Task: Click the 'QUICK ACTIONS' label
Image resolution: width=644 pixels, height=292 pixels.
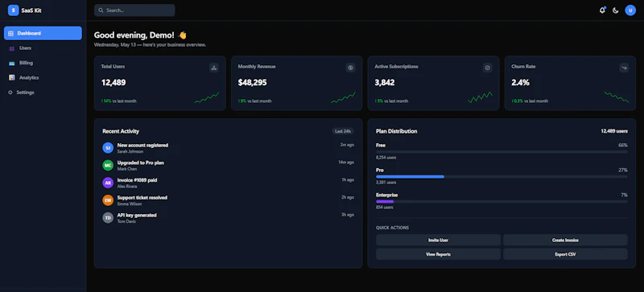Action: pyautogui.click(x=392, y=228)
